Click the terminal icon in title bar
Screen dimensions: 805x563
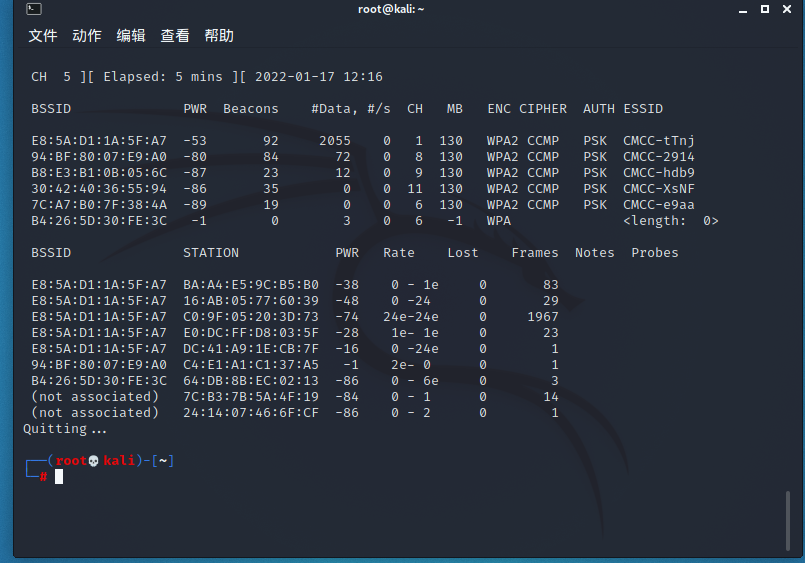(34, 9)
